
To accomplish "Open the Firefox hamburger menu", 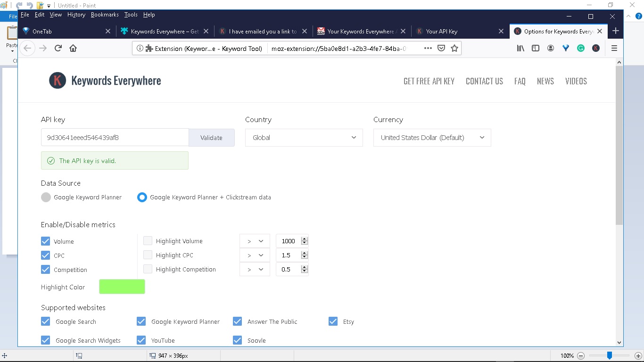I will 614,48.
